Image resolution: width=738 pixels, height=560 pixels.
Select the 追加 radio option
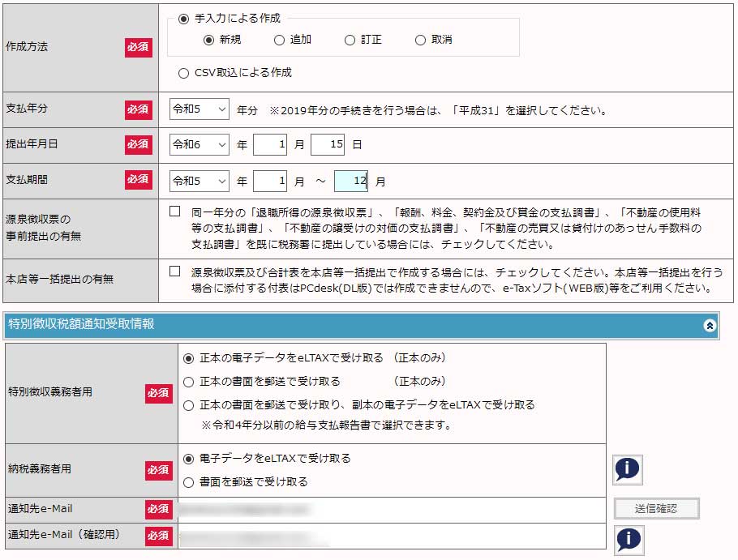click(279, 40)
